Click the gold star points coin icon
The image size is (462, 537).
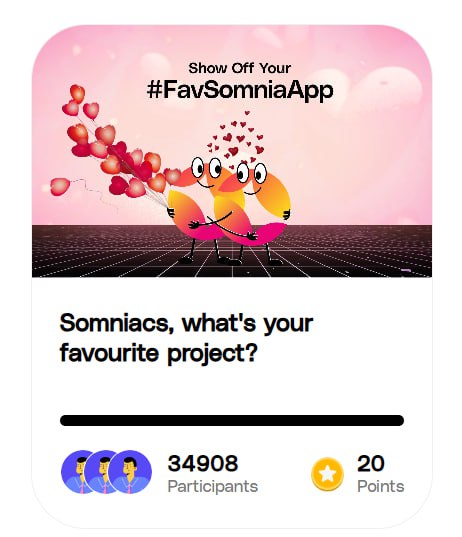327,474
